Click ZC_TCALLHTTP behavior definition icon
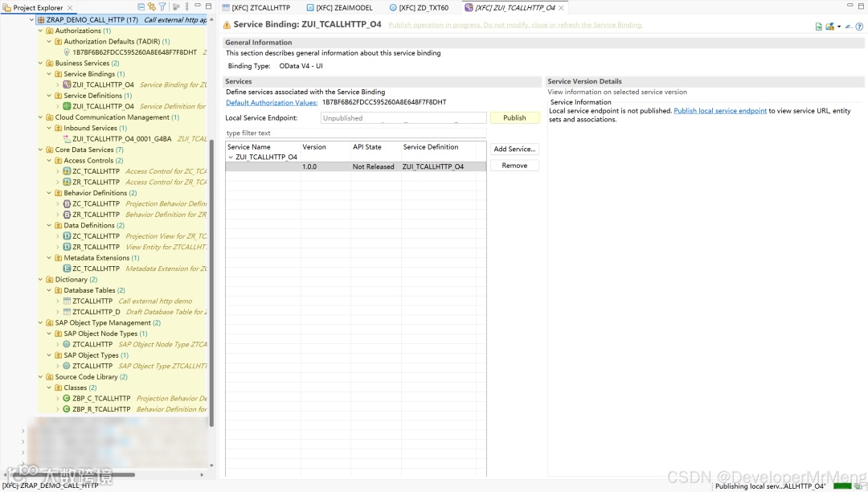This screenshot has width=868, height=492. pyautogui.click(x=67, y=203)
